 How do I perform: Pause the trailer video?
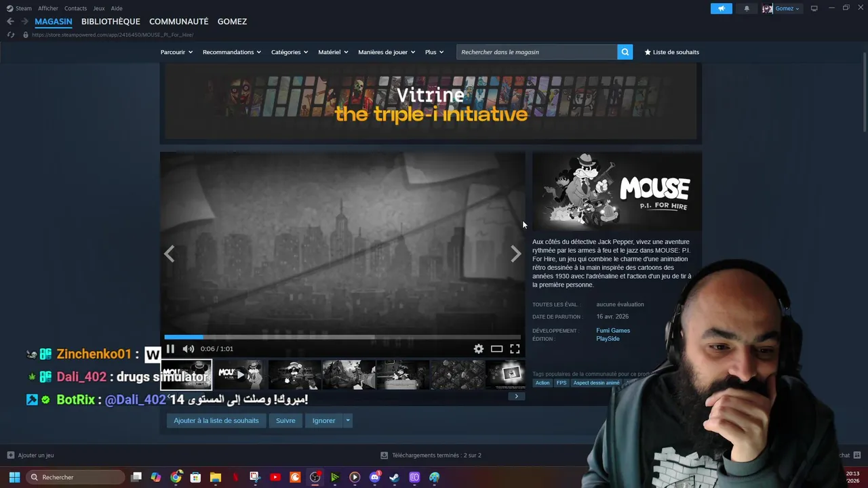point(170,349)
